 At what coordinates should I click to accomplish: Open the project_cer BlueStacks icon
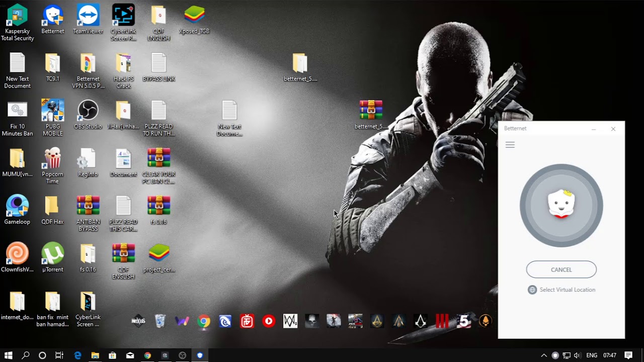pyautogui.click(x=159, y=258)
